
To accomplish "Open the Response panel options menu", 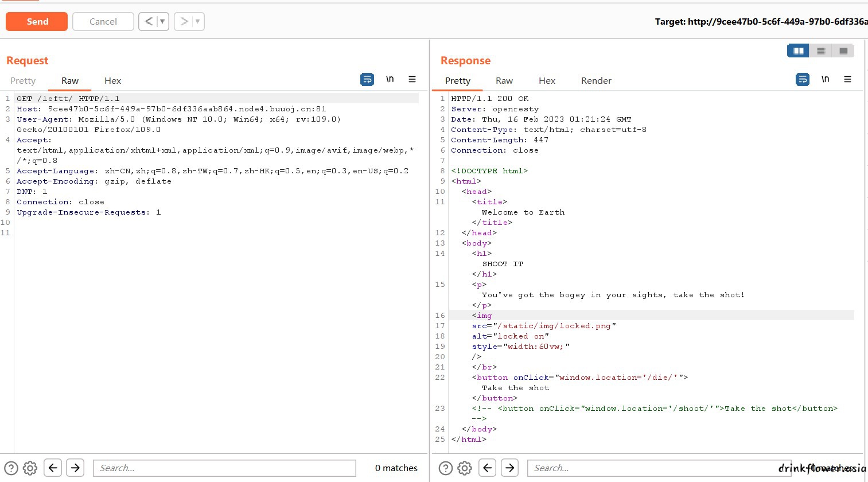I will pos(847,79).
